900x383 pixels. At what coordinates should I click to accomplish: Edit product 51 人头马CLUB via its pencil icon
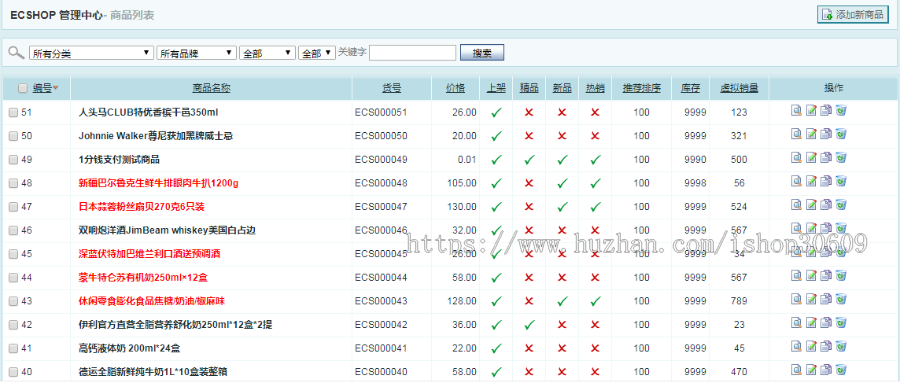(812, 110)
